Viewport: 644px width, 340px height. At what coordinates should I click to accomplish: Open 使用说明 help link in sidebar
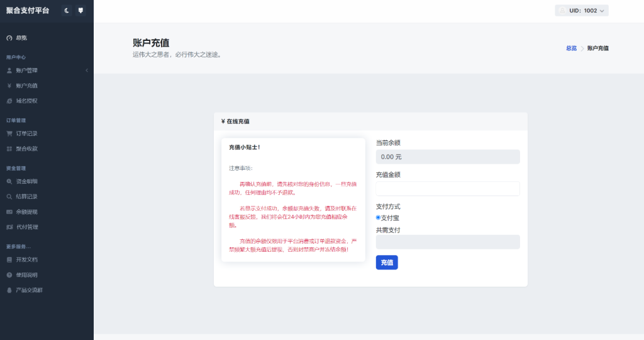point(26,275)
